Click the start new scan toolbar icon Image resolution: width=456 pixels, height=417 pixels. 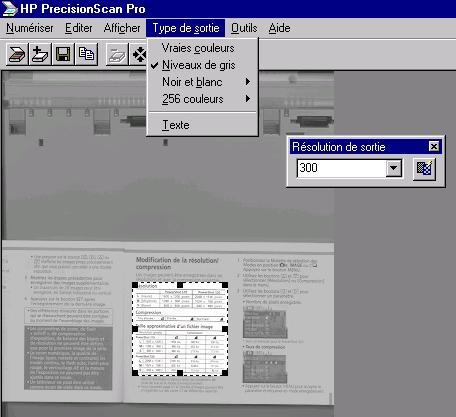point(17,54)
